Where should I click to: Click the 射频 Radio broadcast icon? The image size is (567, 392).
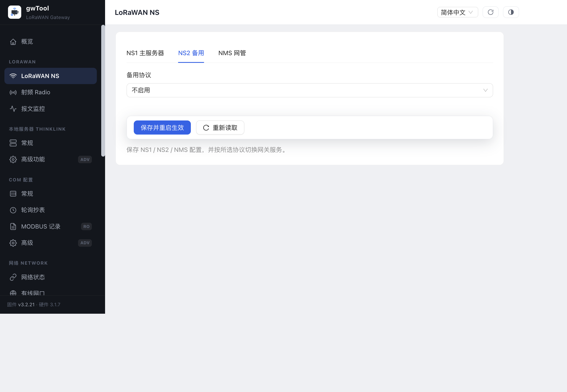(13, 92)
